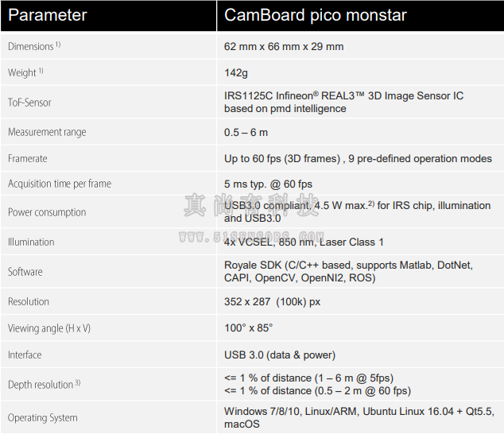The height and width of the screenshot is (438, 504).
Task: Click the CamBoard pico monstar header
Action: 316,15
